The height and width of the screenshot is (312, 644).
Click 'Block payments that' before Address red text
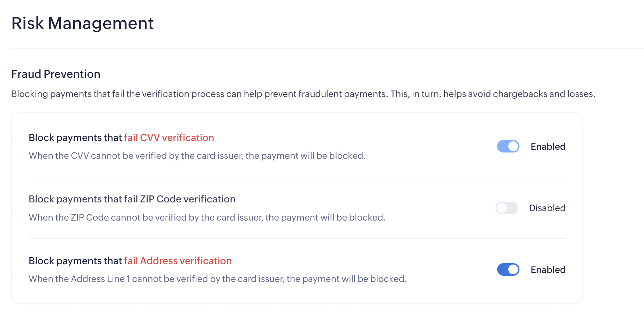[x=75, y=261]
